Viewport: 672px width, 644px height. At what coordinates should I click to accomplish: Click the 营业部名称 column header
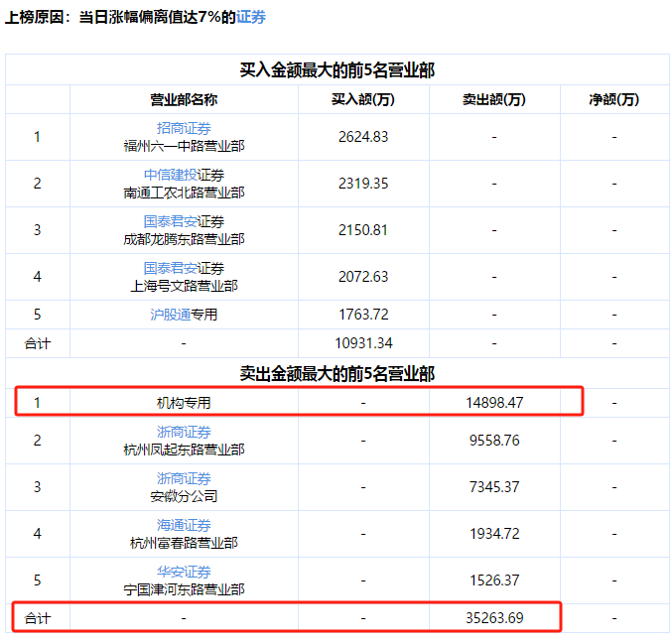[184, 99]
